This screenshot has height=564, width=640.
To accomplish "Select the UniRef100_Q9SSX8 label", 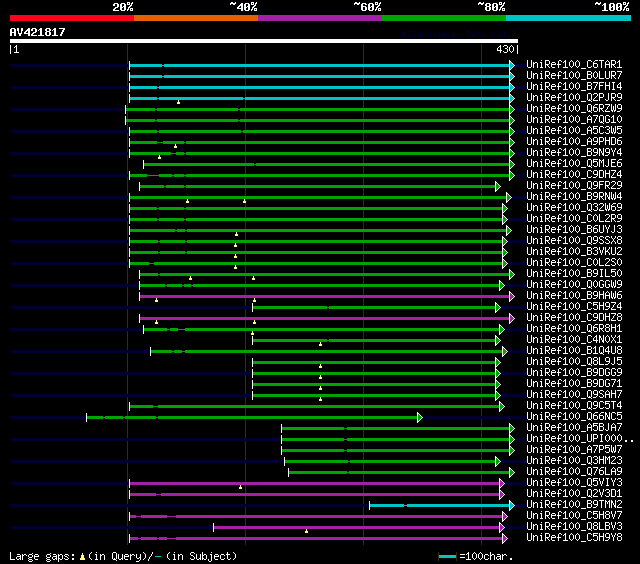I will tap(574, 241).
